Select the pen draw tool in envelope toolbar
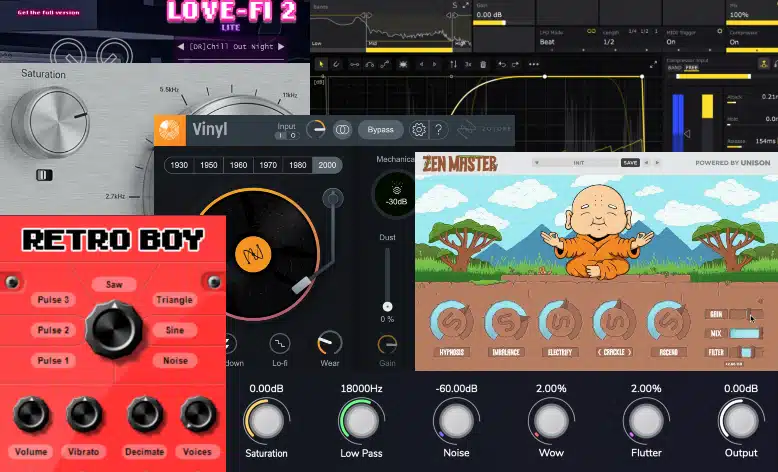778x472 pixels. coord(336,64)
